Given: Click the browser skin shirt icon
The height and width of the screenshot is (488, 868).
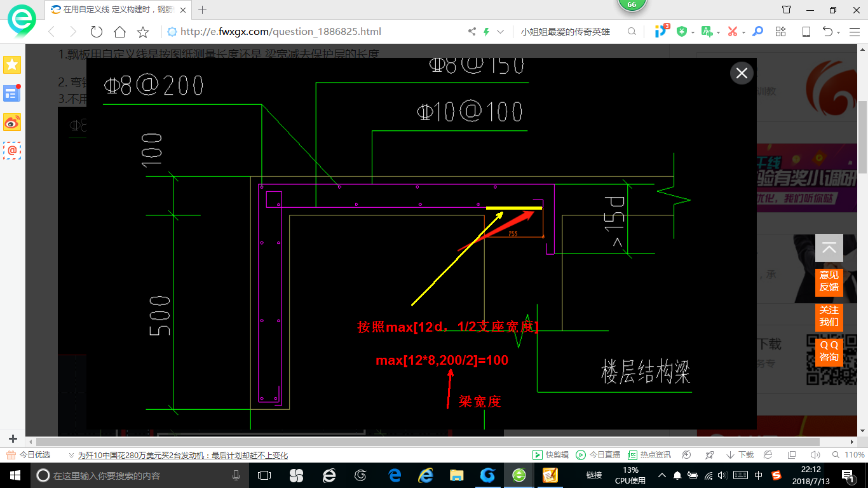Looking at the screenshot, I should click(x=787, y=10).
